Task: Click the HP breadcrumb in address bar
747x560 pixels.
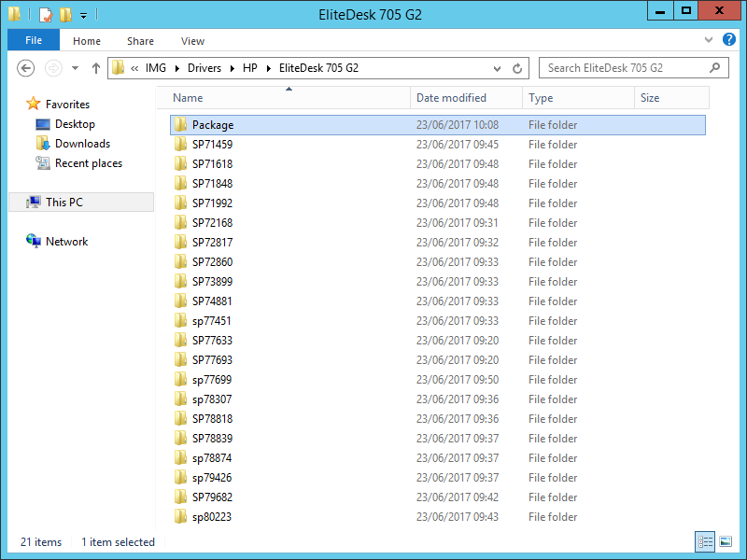Action: tap(250, 68)
